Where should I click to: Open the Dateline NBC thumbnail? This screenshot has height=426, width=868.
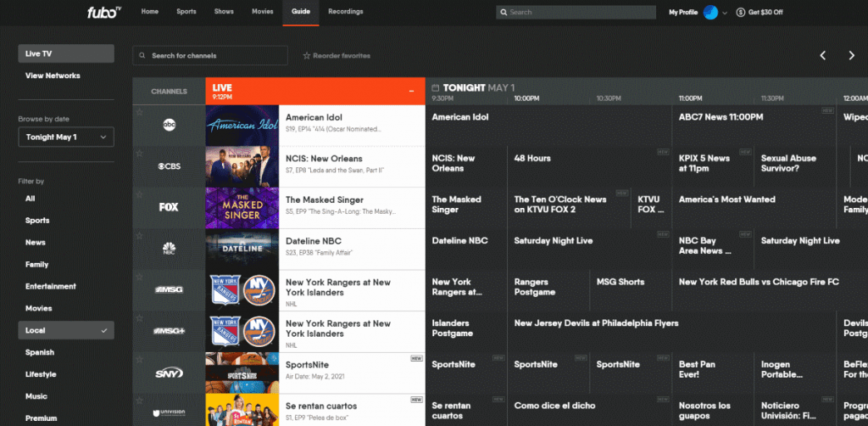(242, 249)
